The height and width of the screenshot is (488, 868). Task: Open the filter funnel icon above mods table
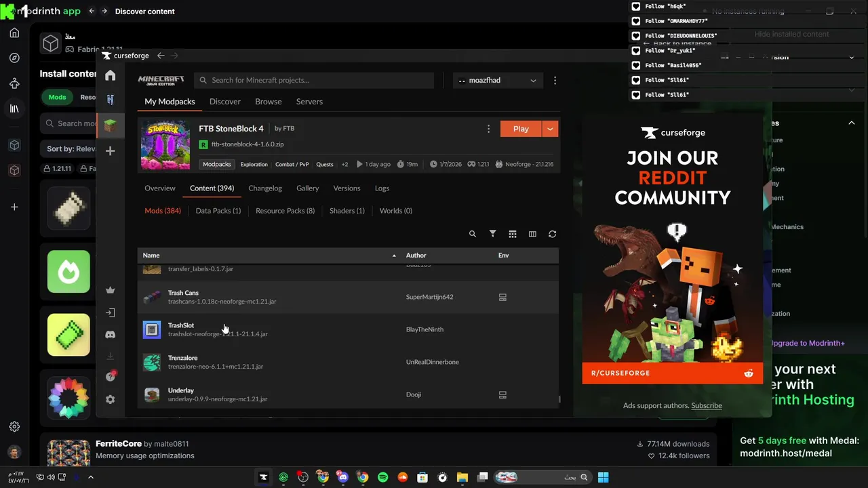point(493,234)
